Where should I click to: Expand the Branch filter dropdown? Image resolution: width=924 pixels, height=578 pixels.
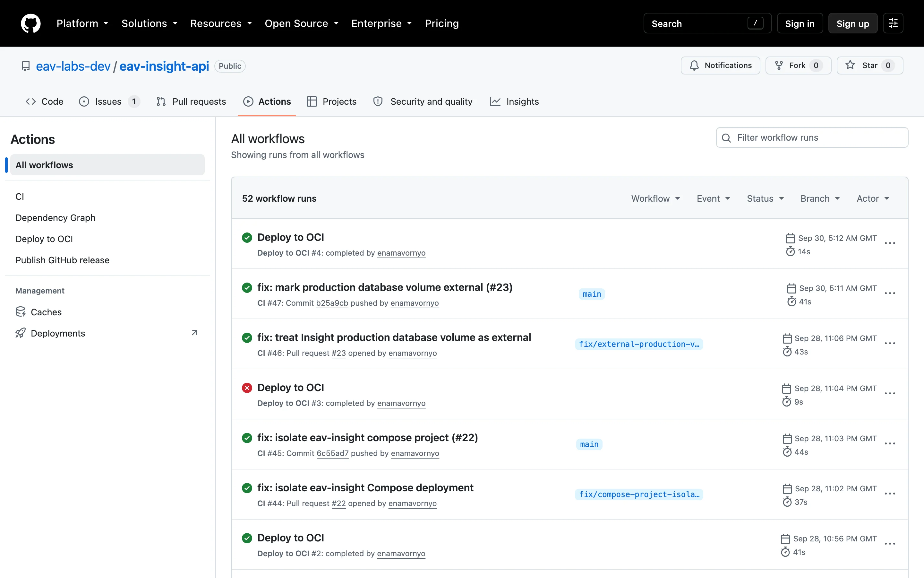coord(820,198)
